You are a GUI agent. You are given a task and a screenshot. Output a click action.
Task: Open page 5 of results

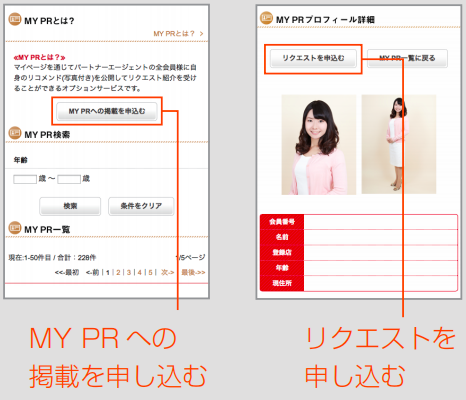pos(150,273)
